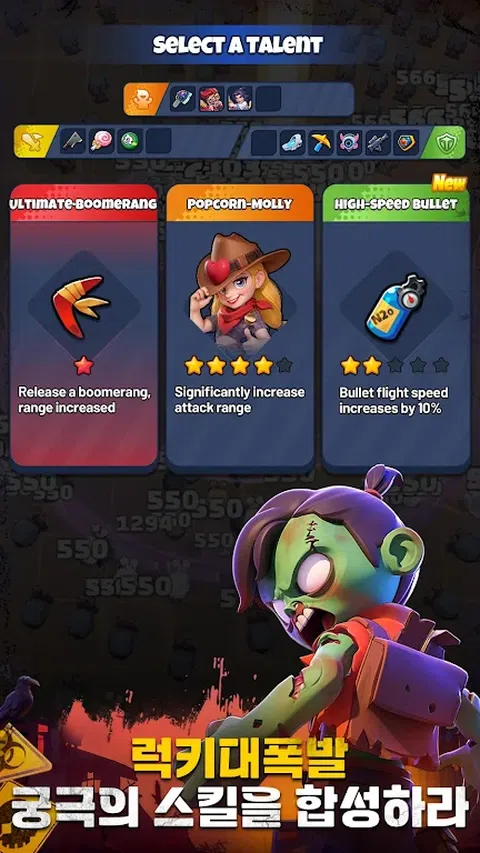The image size is (480, 853).
Task: Click the pink horned eye skill icon
Action: point(349,142)
